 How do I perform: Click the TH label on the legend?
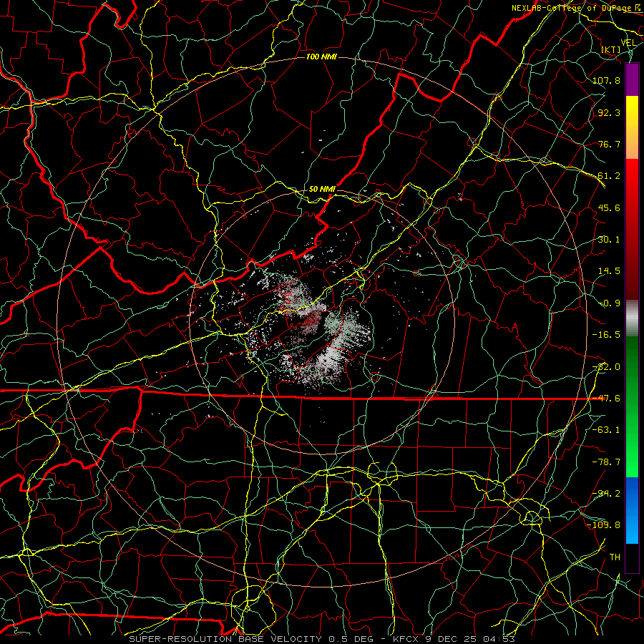point(615,557)
